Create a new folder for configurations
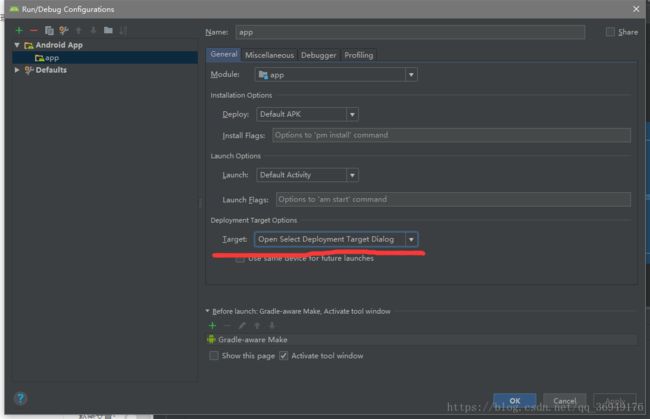Image resolution: width=650 pixels, height=419 pixels. coord(108,30)
